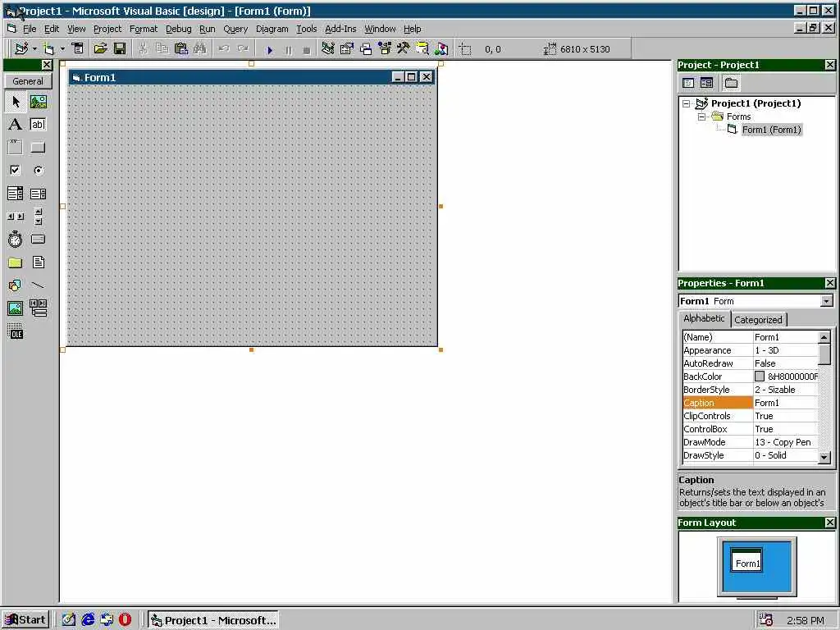The height and width of the screenshot is (630, 840).
Task: Start the program with the Run arrow
Action: point(269,50)
